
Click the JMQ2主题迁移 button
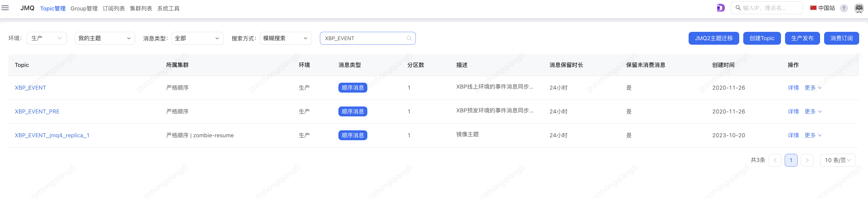(713, 38)
